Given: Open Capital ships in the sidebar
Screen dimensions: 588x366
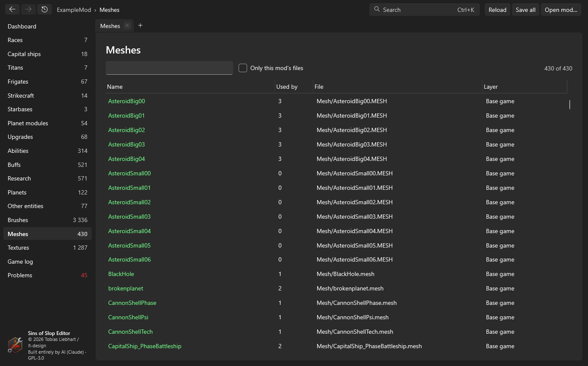Looking at the screenshot, I should pyautogui.click(x=47, y=54).
